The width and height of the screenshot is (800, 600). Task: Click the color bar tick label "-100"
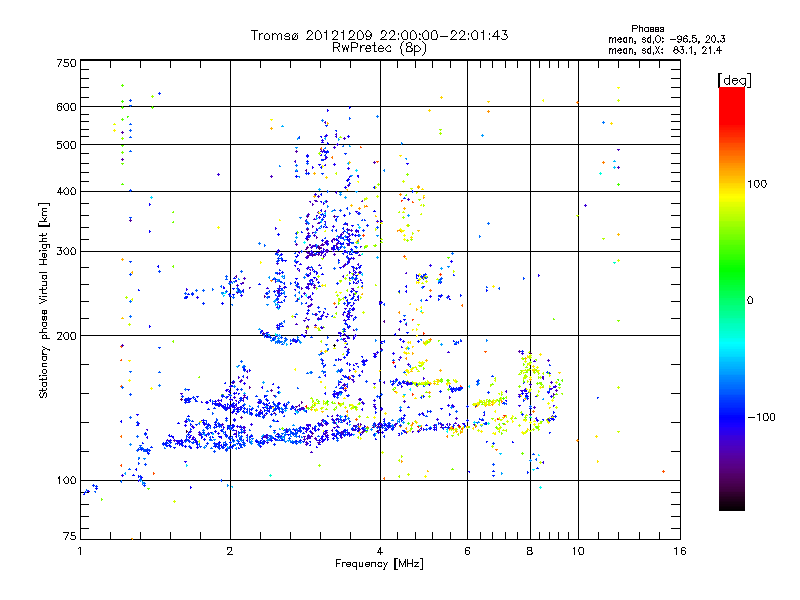click(x=761, y=417)
